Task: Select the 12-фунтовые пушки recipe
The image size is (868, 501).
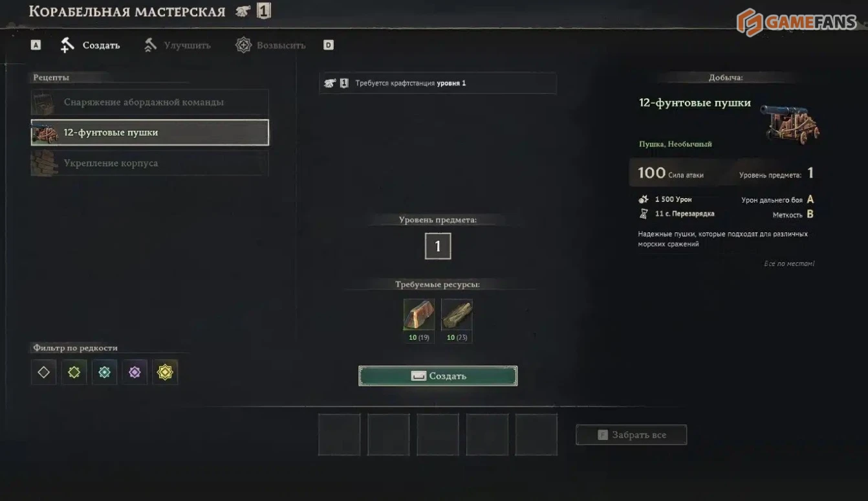Action: 149,132
